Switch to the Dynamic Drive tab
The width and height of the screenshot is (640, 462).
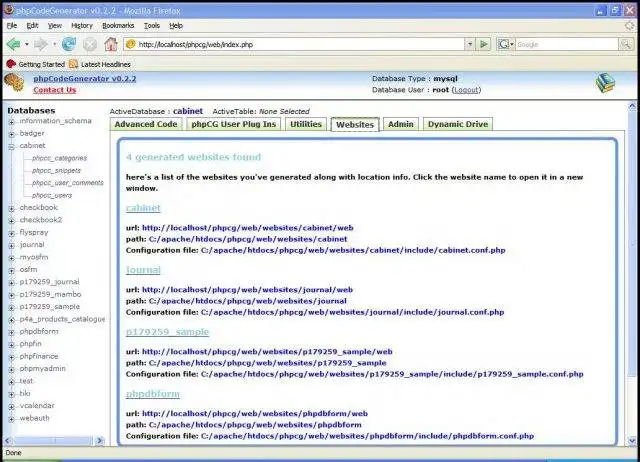pyautogui.click(x=458, y=124)
